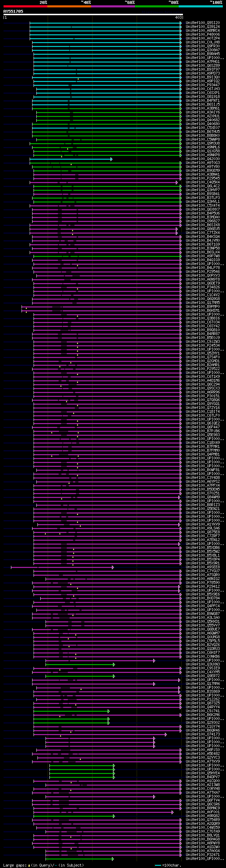Click label UniRef100_P24534
This screenshot has height=868, width=226.
point(203,345)
